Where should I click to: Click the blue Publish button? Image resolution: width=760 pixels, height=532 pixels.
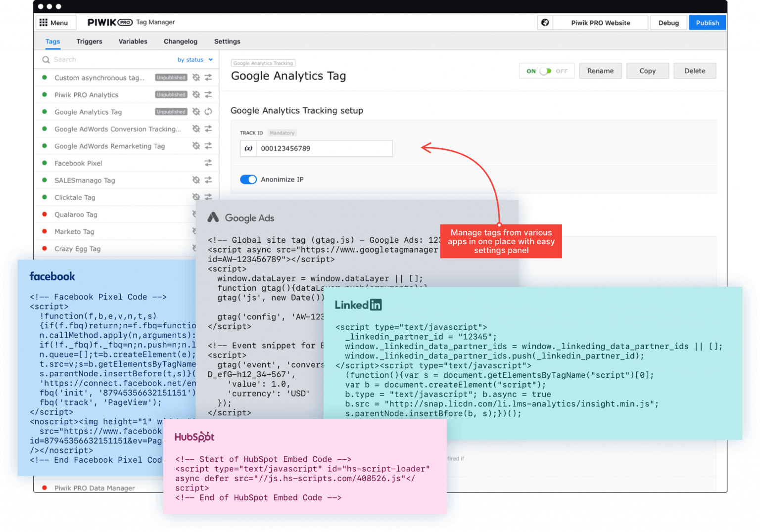(707, 23)
